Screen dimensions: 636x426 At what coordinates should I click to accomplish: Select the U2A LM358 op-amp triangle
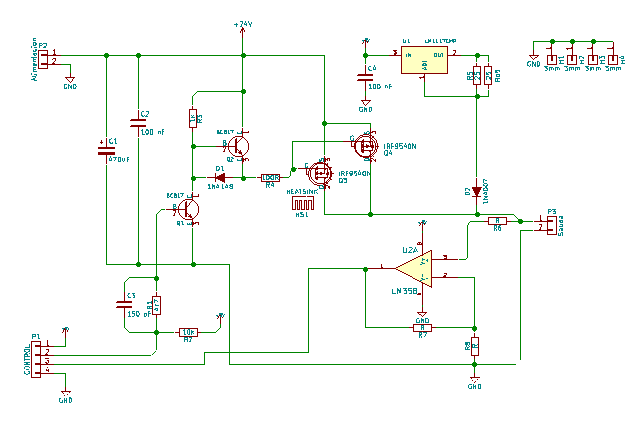[415, 268]
